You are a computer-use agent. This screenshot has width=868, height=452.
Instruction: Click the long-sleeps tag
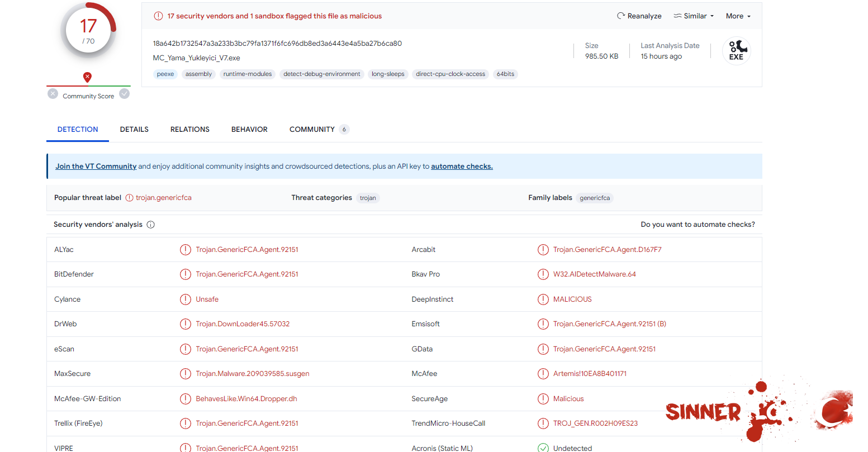[x=388, y=74]
